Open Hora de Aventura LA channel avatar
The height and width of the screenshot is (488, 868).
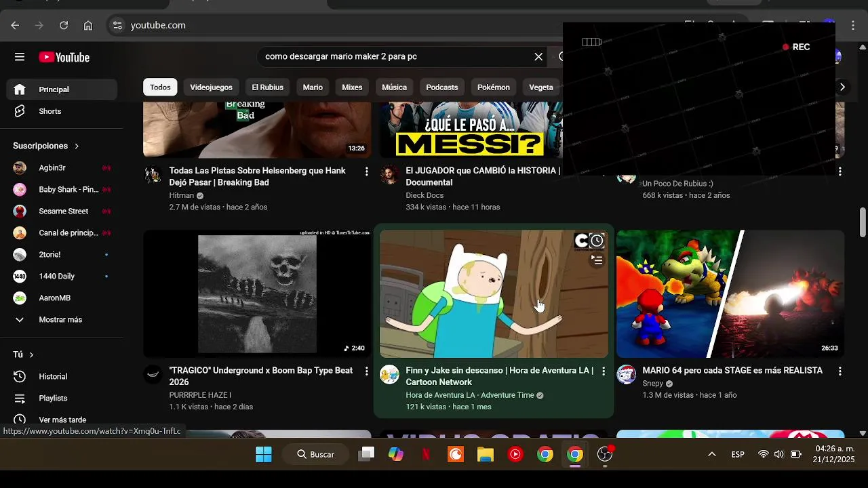pyautogui.click(x=389, y=374)
